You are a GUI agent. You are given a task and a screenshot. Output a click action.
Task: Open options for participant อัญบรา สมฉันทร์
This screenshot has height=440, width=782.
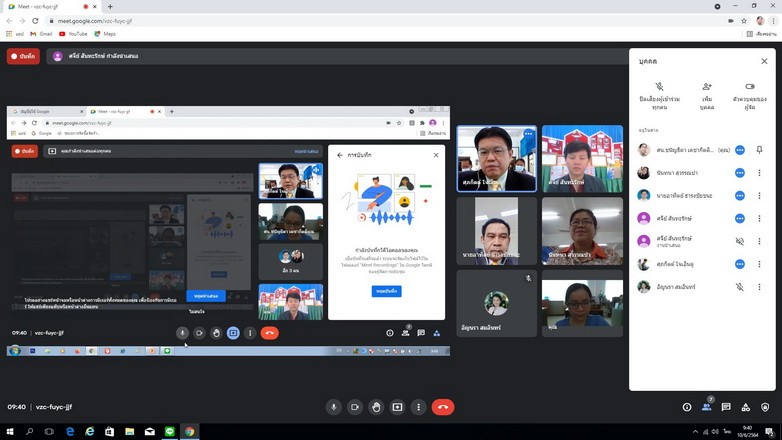coord(759,287)
